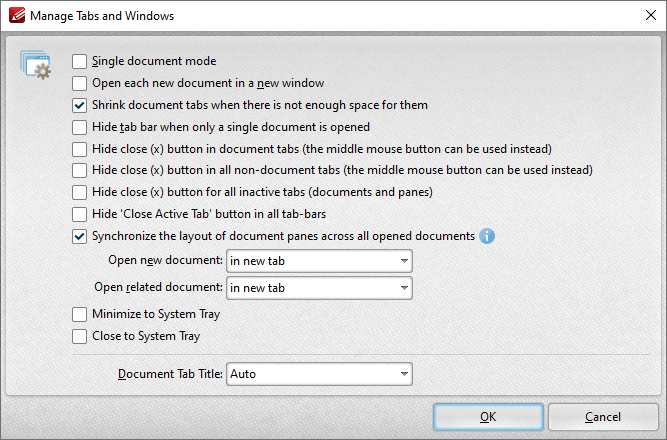Click the info icon beside Synchronize layout option
The height and width of the screenshot is (440, 667).
[487, 236]
